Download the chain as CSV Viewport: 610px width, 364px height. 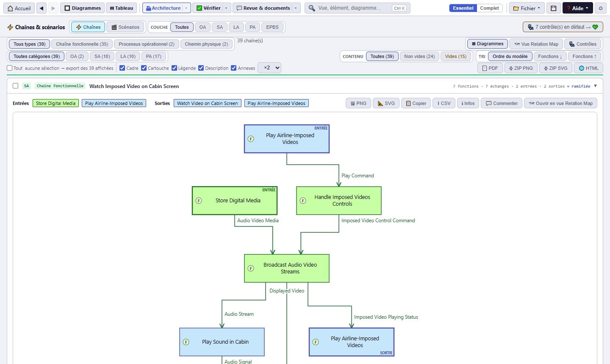pos(444,103)
